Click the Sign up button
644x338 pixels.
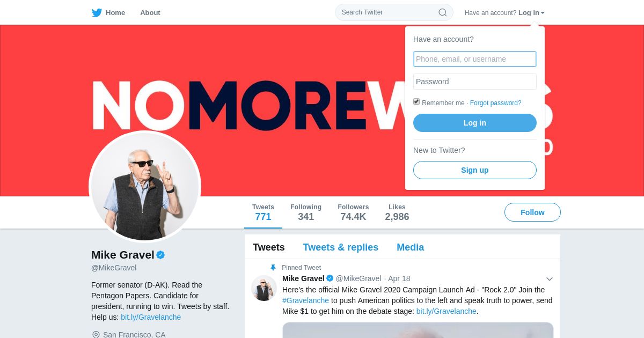pos(475,170)
